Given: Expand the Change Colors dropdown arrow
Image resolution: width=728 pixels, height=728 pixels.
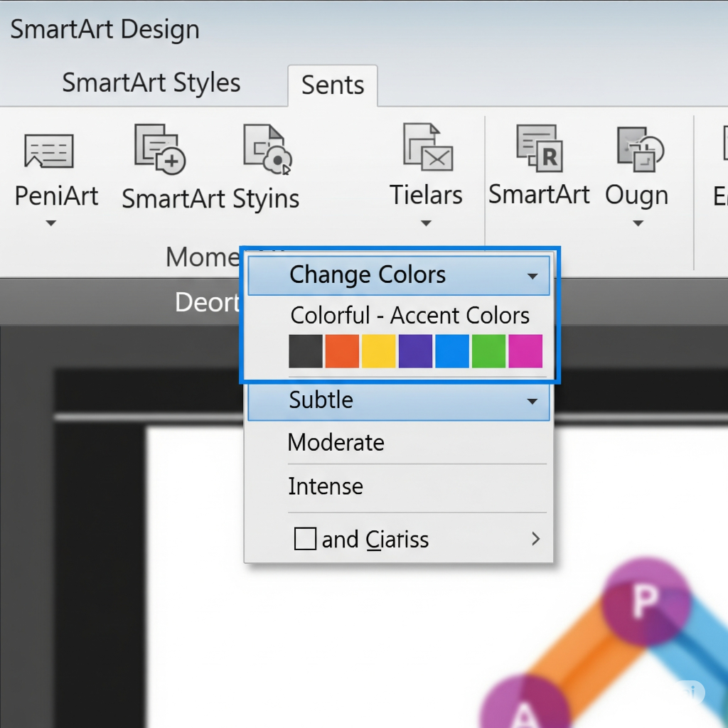Looking at the screenshot, I should 532,276.
